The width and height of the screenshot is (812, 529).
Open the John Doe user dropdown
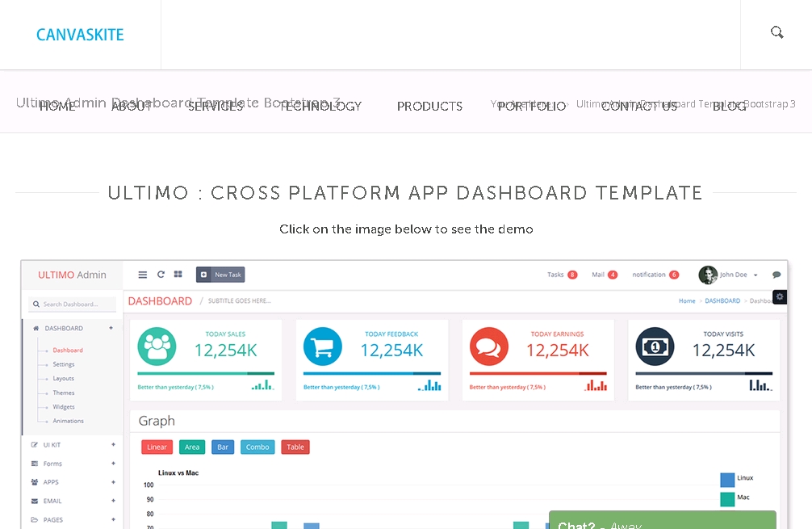730,275
